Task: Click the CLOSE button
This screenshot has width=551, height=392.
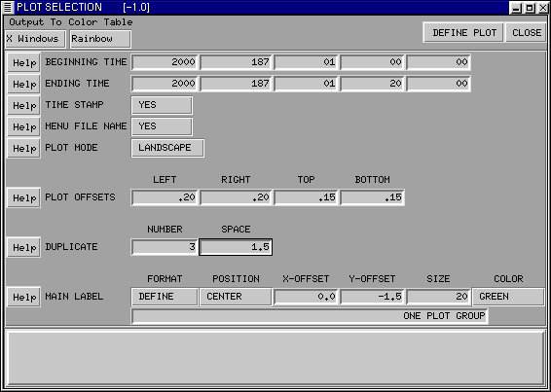Action: [526, 33]
